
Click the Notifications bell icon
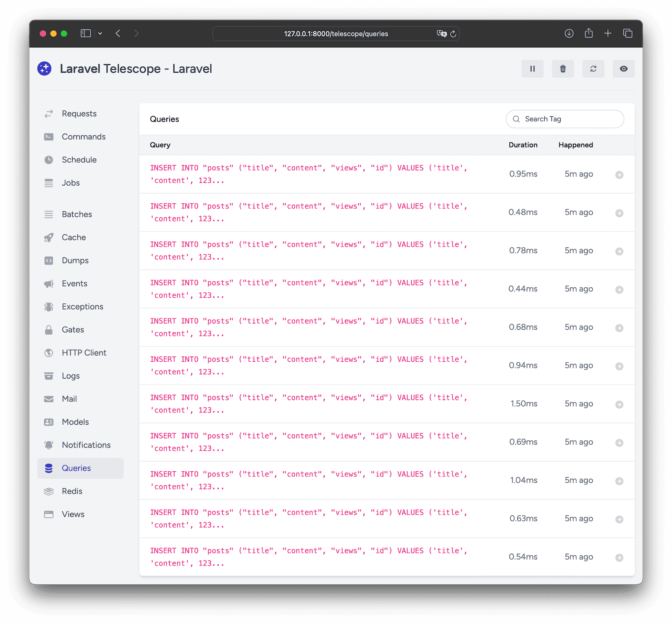click(49, 445)
